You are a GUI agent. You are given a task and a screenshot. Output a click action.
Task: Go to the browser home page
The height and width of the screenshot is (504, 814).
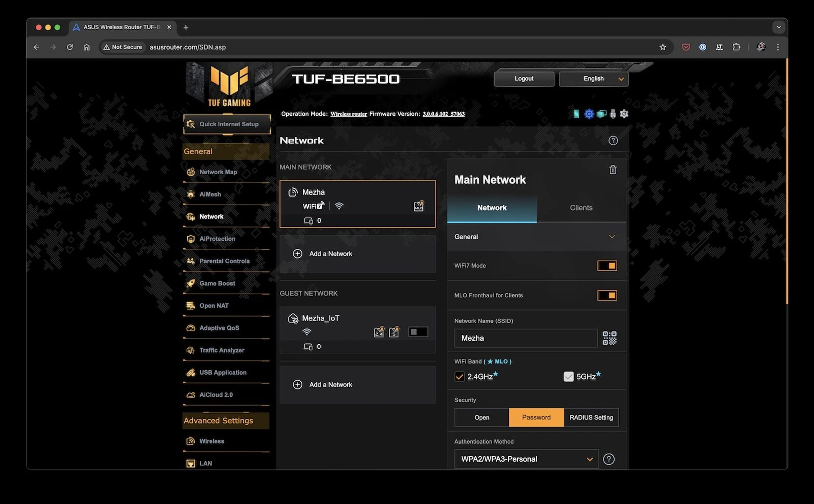[86, 47]
